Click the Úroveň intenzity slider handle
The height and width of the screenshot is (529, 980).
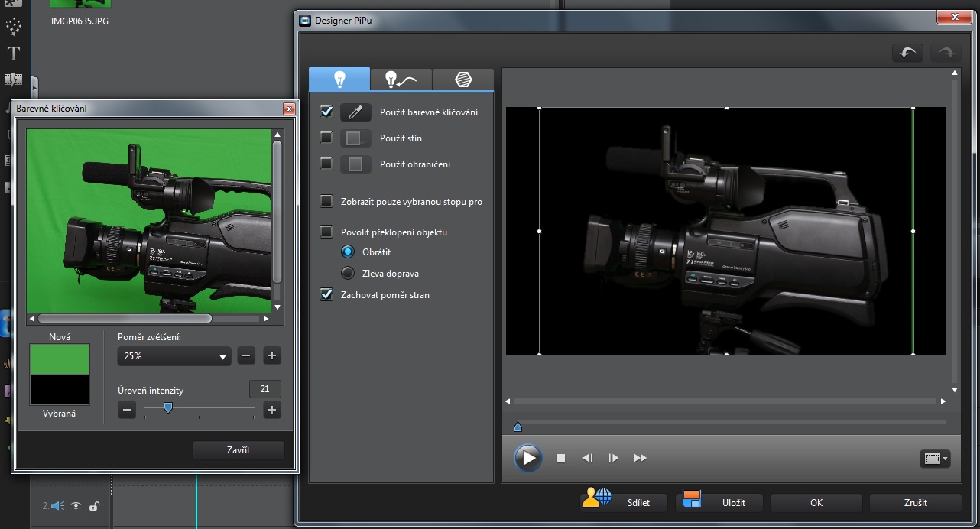[x=168, y=408]
